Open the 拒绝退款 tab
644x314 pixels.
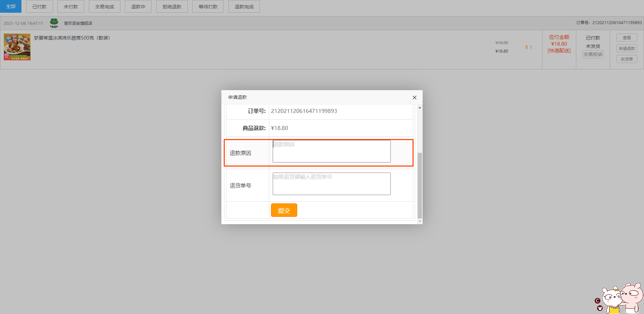click(172, 6)
